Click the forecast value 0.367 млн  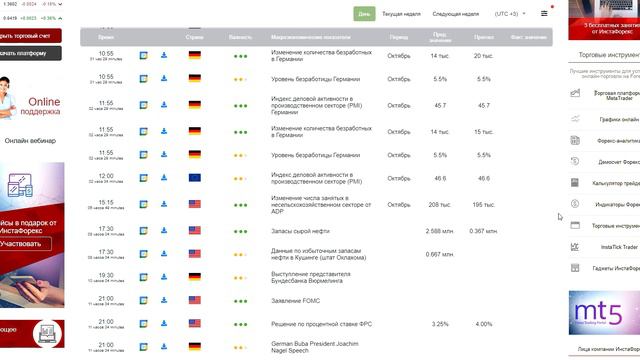(x=483, y=231)
